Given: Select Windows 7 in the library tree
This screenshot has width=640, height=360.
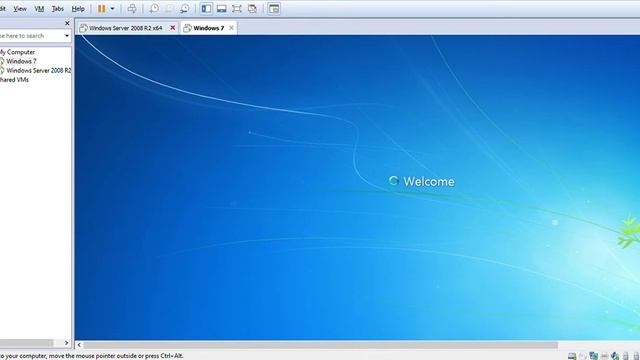Looking at the screenshot, I should coord(21,61).
